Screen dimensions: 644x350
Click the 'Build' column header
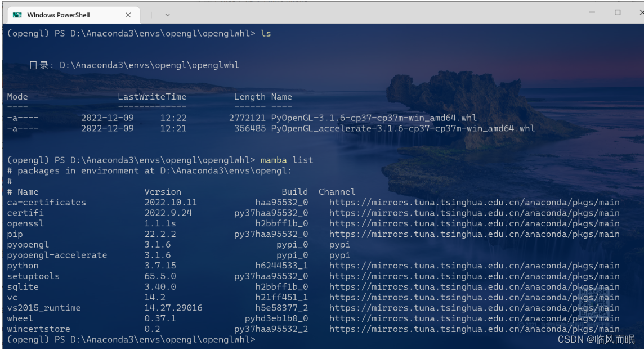(x=294, y=192)
